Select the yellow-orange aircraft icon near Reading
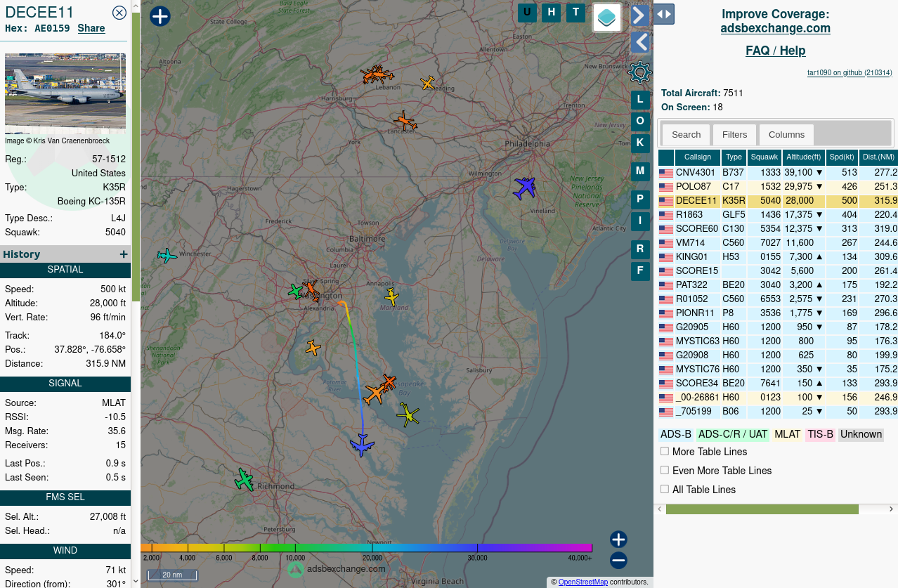This screenshot has width=898, height=588. [428, 83]
